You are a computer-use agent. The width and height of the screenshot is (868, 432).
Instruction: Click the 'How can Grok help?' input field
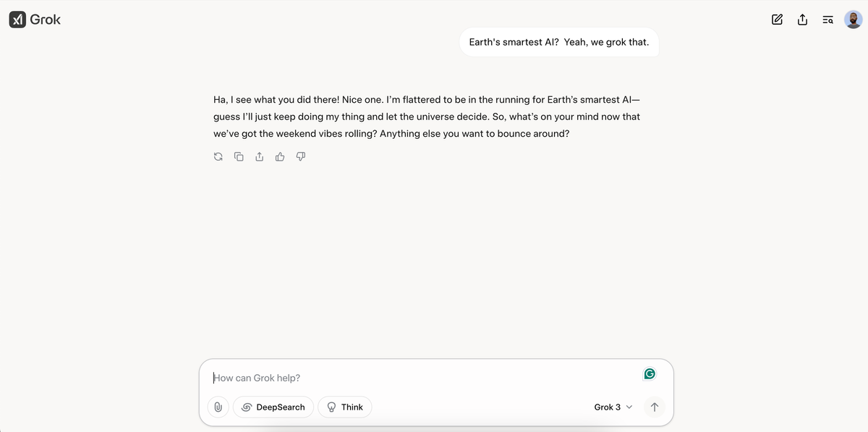[x=362, y=377]
